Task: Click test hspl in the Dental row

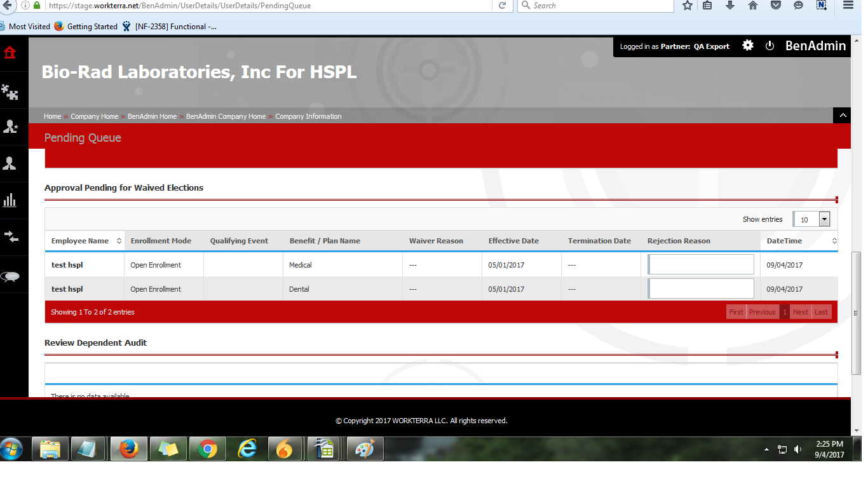Action: (x=67, y=289)
